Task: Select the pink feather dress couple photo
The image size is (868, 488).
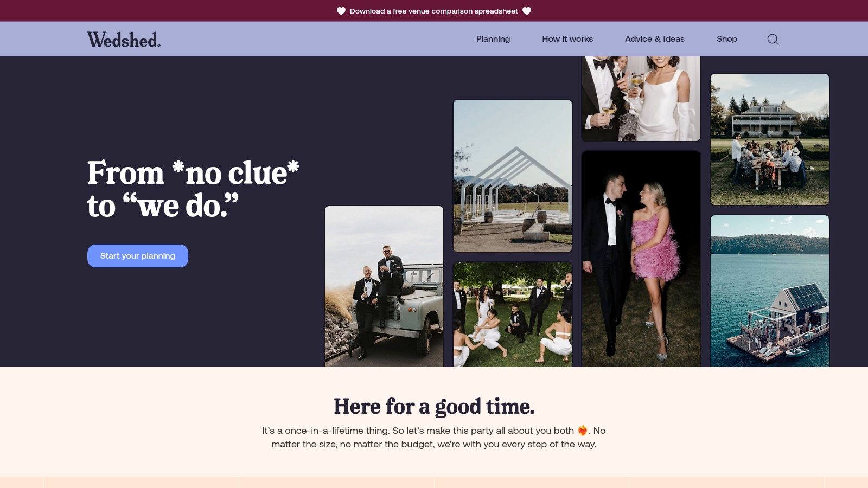Action: point(641,259)
